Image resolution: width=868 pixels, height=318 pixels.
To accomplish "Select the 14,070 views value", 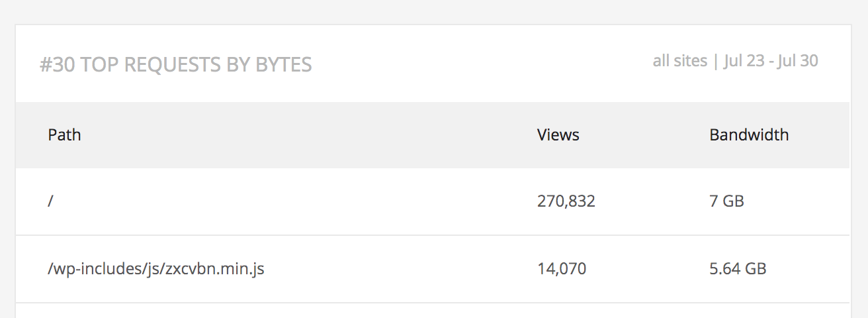I will (x=562, y=269).
